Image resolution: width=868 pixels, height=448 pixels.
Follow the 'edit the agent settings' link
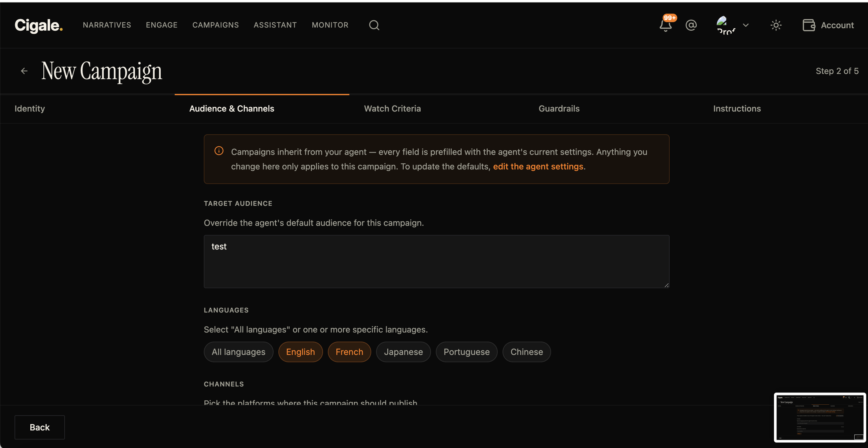pos(538,166)
